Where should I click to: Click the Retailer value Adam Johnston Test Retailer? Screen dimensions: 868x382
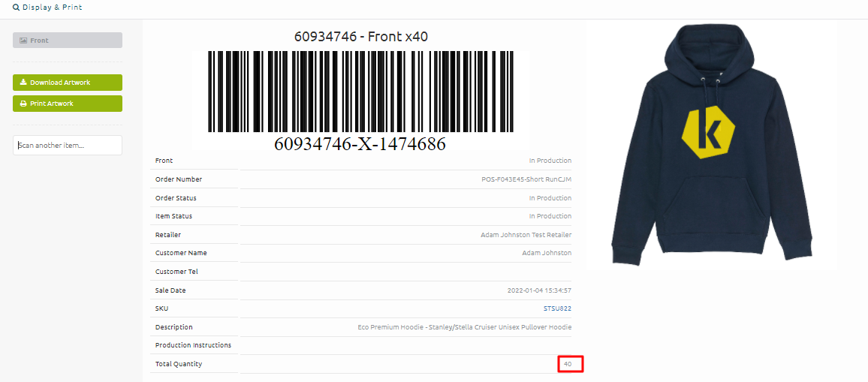pyautogui.click(x=526, y=235)
